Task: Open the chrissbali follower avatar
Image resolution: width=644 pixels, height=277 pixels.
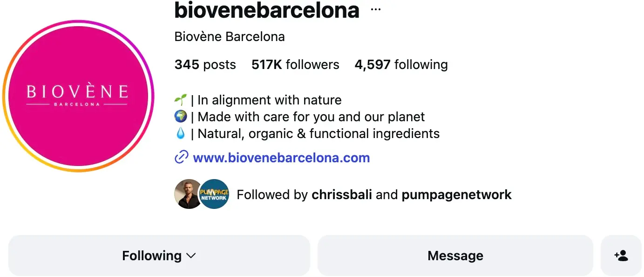Action: click(188, 194)
